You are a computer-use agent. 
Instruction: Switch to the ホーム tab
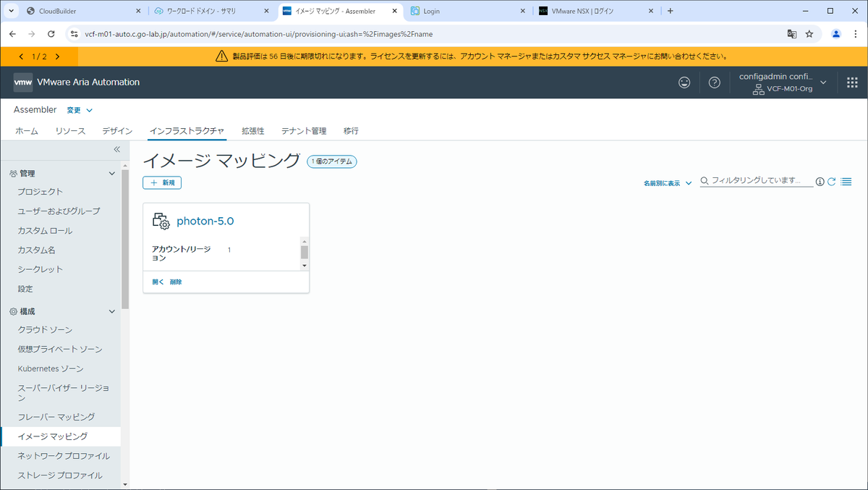[27, 131]
